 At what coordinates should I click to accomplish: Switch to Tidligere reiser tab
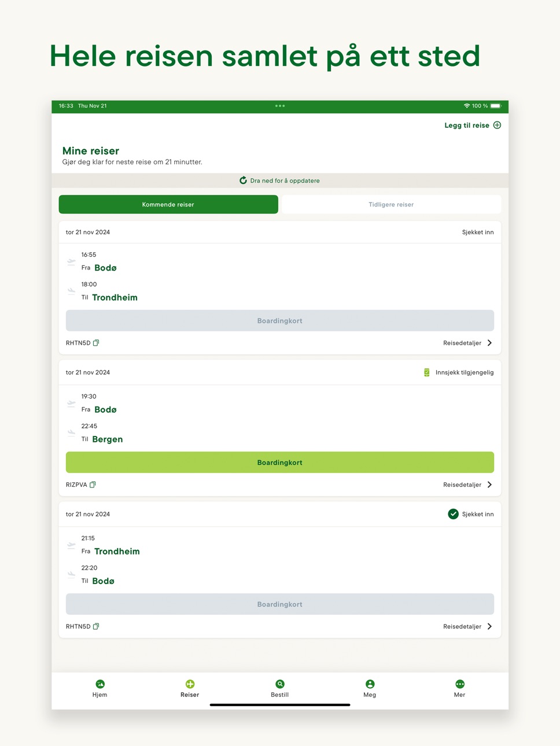coord(391,204)
